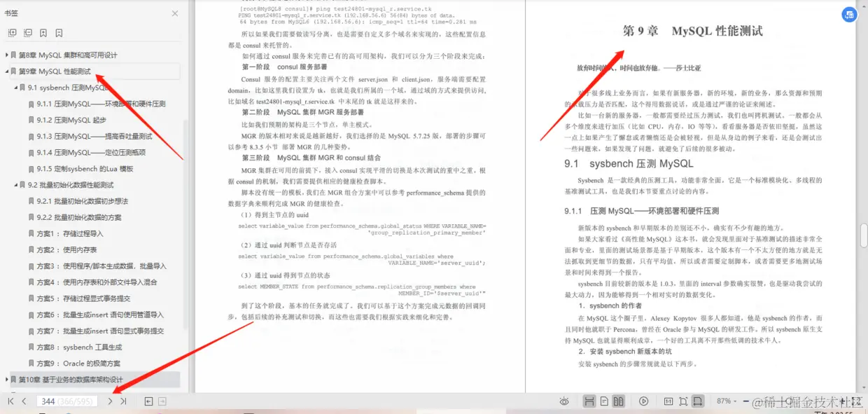868x414 pixels.
Task: Open bookmark 9.1 sysbench 压测MySQL
Action: click(69, 88)
